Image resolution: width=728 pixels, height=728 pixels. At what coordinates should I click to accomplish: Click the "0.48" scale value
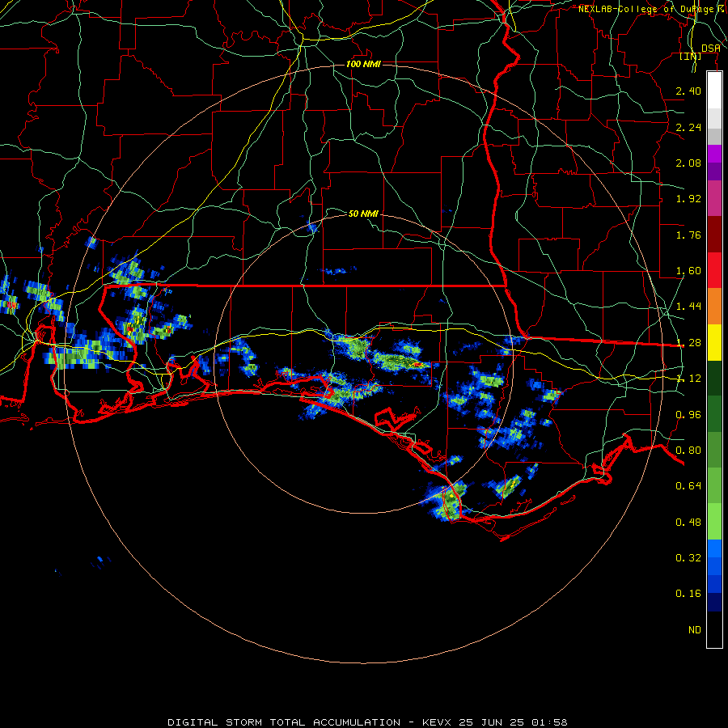[688, 523]
